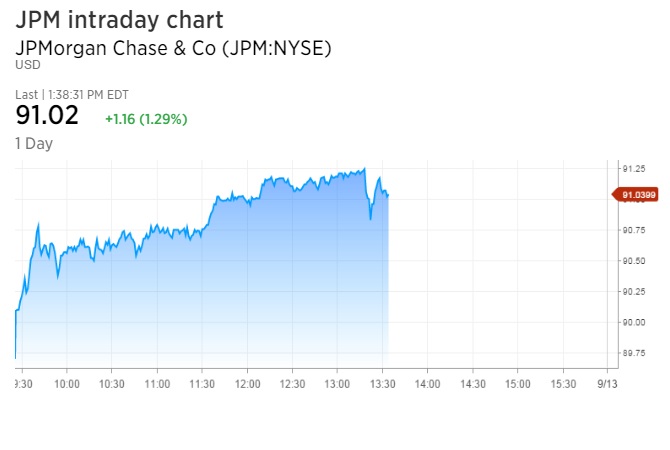Click the 15:30 time axis label
Screen dimensions: 670x450
point(563,383)
